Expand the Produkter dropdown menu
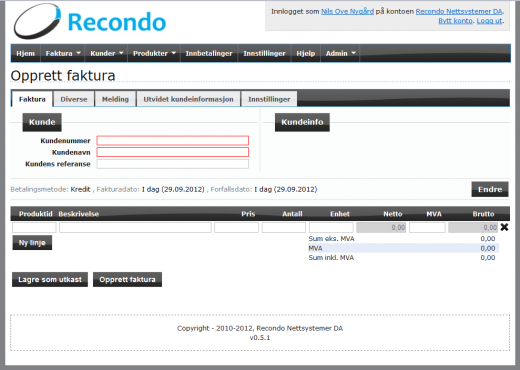Image resolution: width=520 pixels, height=370 pixels. 154,53
